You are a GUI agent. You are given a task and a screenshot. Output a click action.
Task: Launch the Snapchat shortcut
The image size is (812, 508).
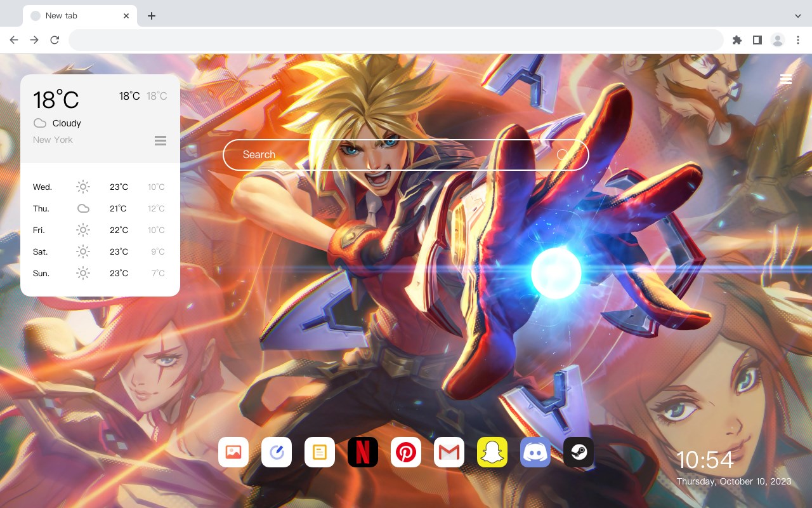492,452
